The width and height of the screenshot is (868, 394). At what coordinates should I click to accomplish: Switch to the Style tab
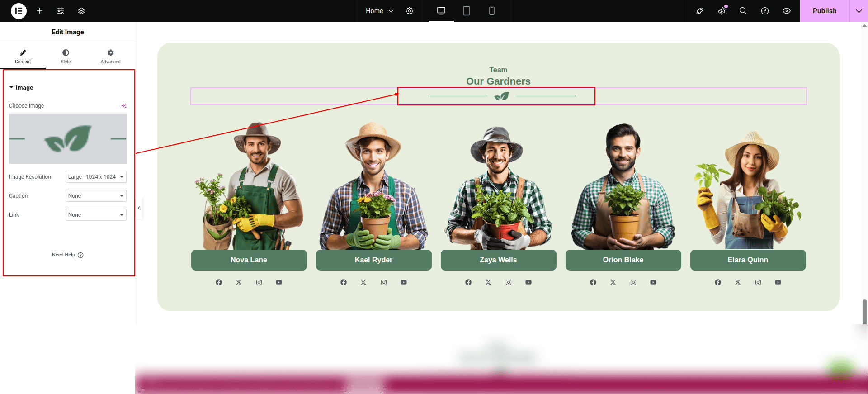[66, 57]
